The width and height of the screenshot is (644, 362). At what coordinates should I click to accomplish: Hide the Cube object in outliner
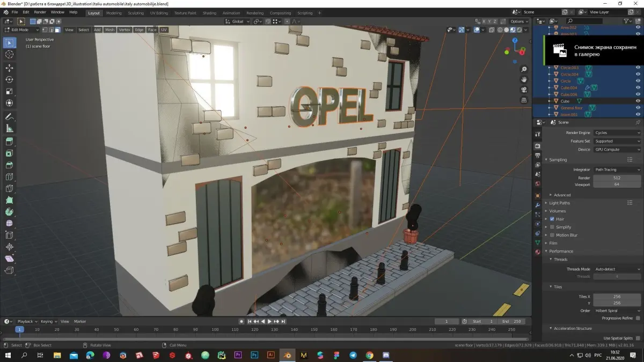638,101
